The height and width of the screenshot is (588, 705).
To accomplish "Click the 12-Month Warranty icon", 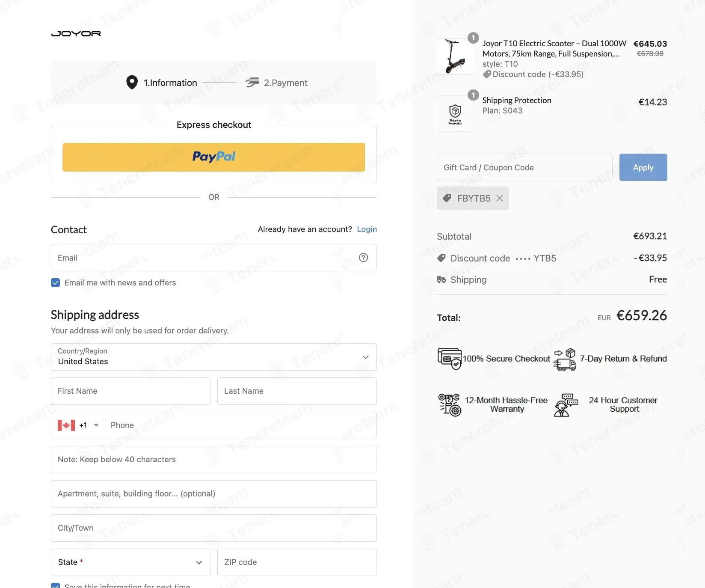I will pos(450,405).
